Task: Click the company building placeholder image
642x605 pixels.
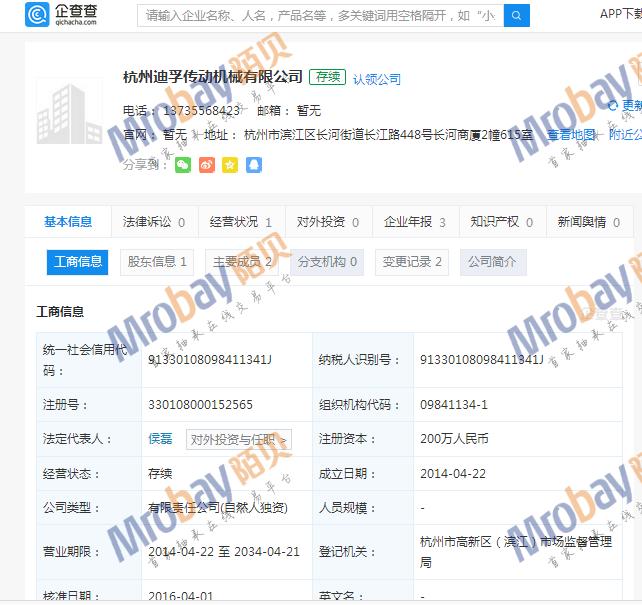Action: tap(69, 112)
